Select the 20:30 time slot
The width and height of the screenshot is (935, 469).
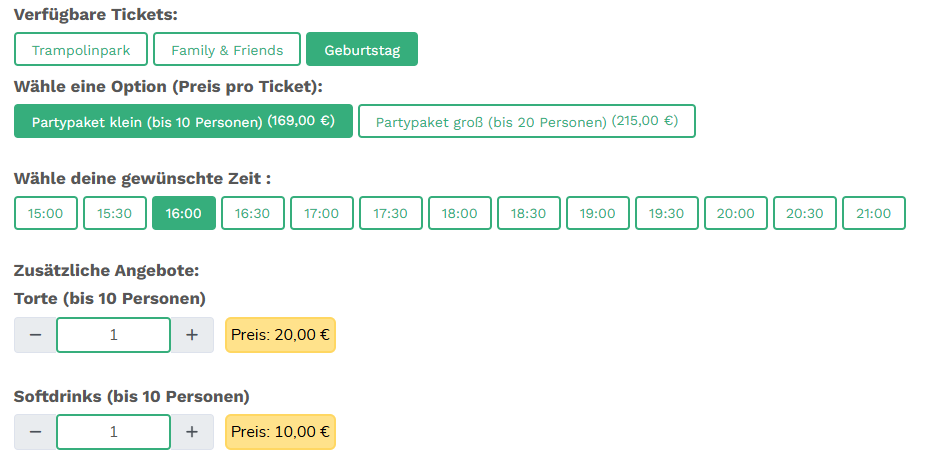click(805, 213)
